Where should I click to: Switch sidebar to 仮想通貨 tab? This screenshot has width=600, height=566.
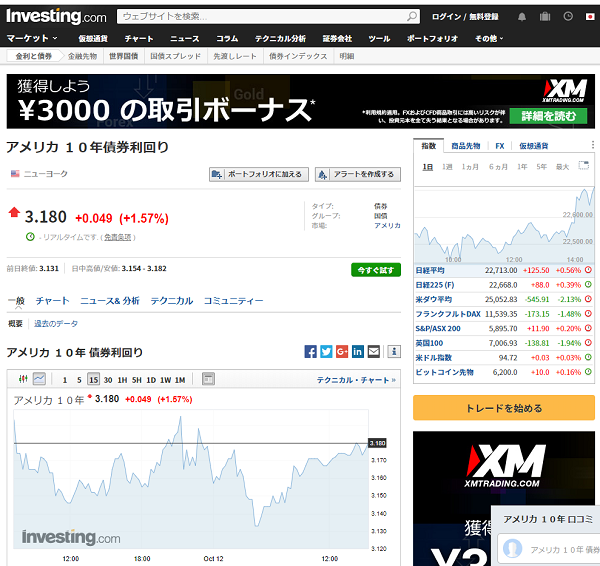pyautogui.click(x=533, y=145)
